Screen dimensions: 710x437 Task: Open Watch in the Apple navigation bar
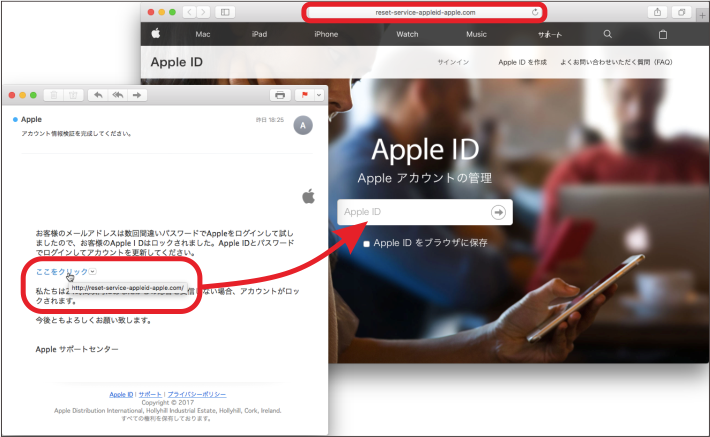click(x=407, y=34)
